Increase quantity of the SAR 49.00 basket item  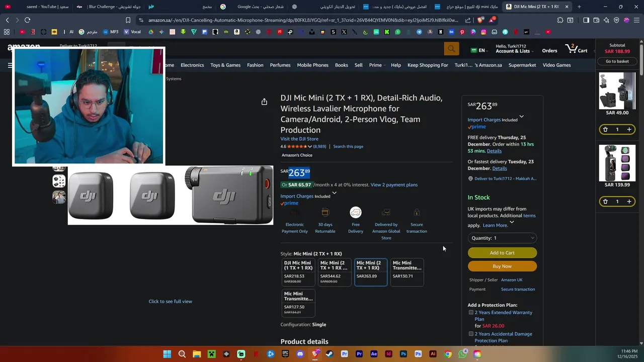[x=629, y=129]
